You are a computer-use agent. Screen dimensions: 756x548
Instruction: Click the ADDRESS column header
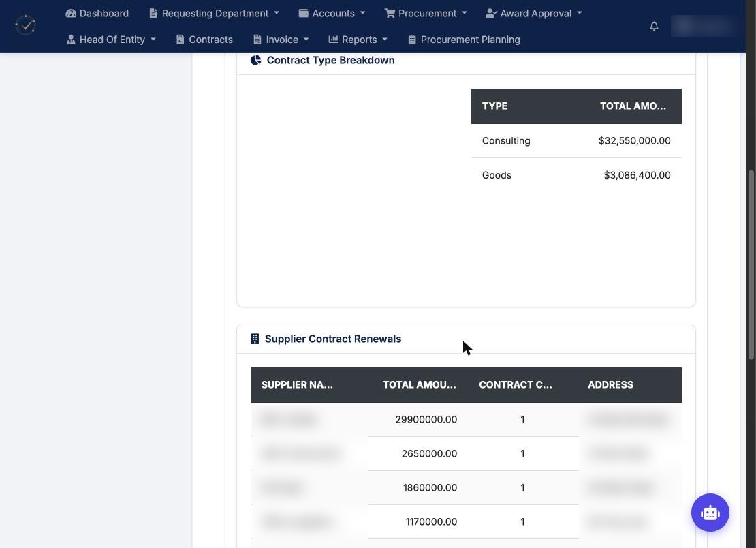610,385
